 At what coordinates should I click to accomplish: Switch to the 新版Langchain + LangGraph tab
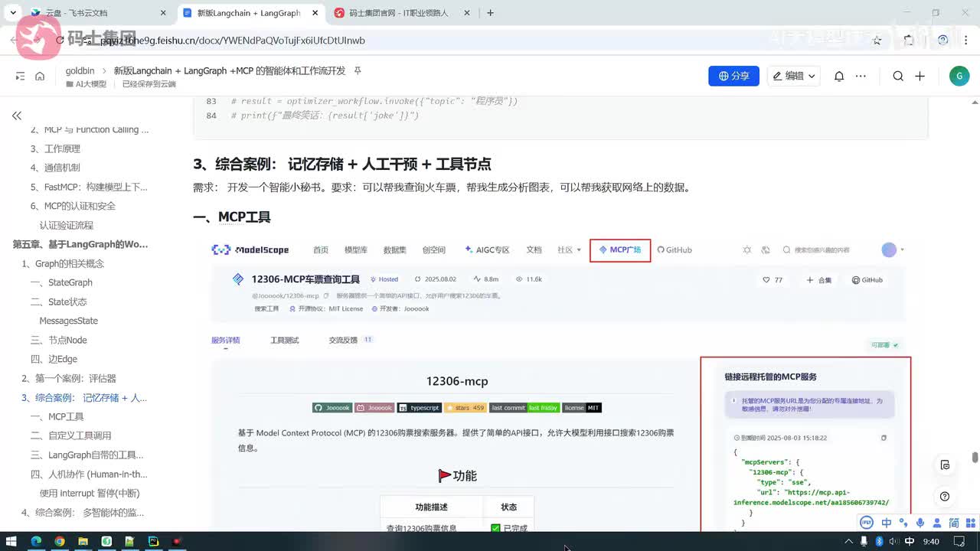pyautogui.click(x=252, y=13)
